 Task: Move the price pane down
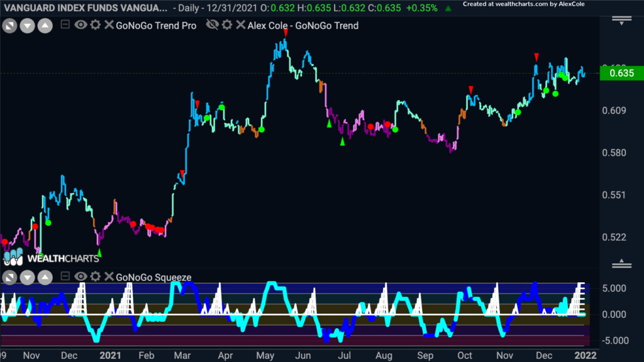[x=27, y=26]
